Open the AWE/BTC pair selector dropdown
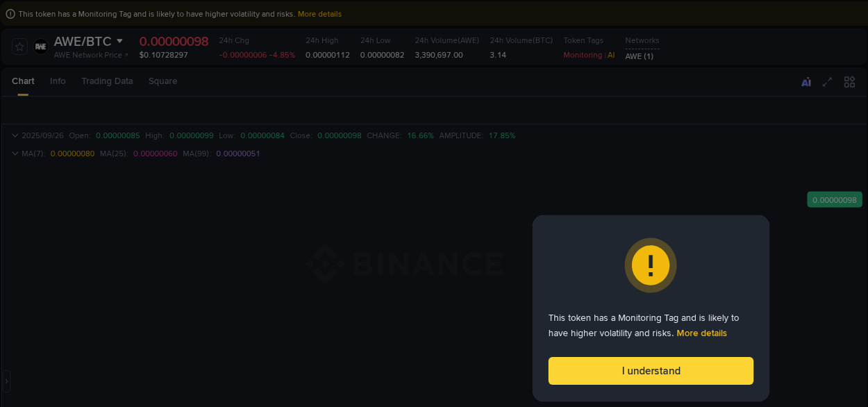 [121, 41]
